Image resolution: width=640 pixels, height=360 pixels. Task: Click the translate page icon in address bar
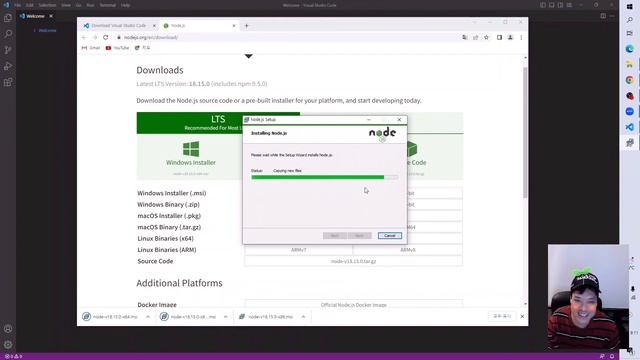coord(464,38)
